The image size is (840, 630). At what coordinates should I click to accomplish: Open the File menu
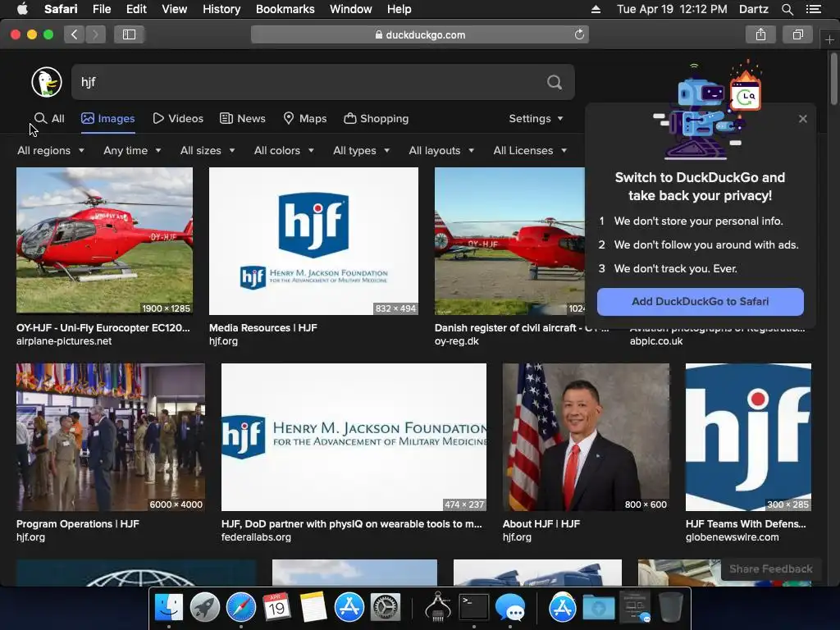(x=101, y=9)
